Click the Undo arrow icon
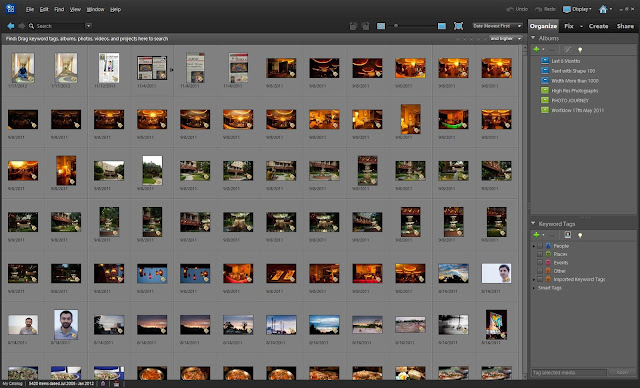Image resolution: width=640 pixels, height=388 pixels. [510, 9]
